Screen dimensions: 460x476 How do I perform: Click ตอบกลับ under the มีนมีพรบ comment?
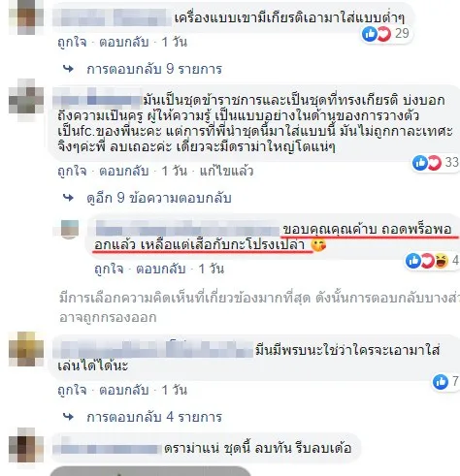tap(124, 391)
